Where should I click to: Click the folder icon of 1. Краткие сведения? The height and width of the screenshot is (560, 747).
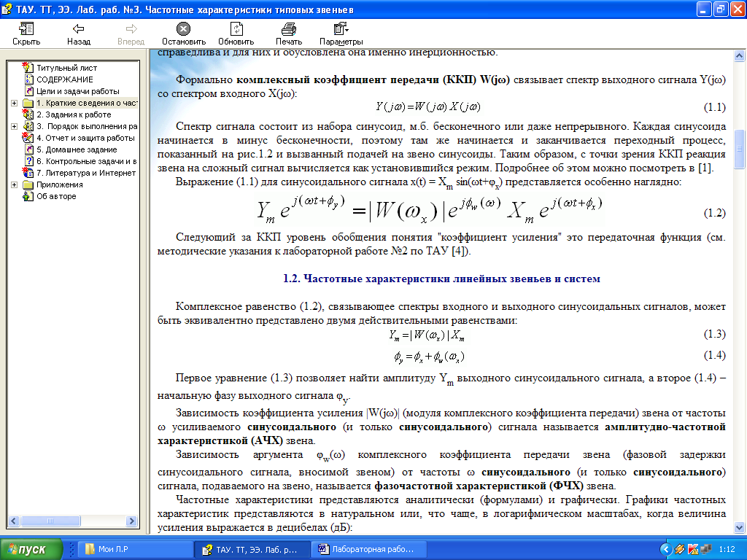click(28, 103)
